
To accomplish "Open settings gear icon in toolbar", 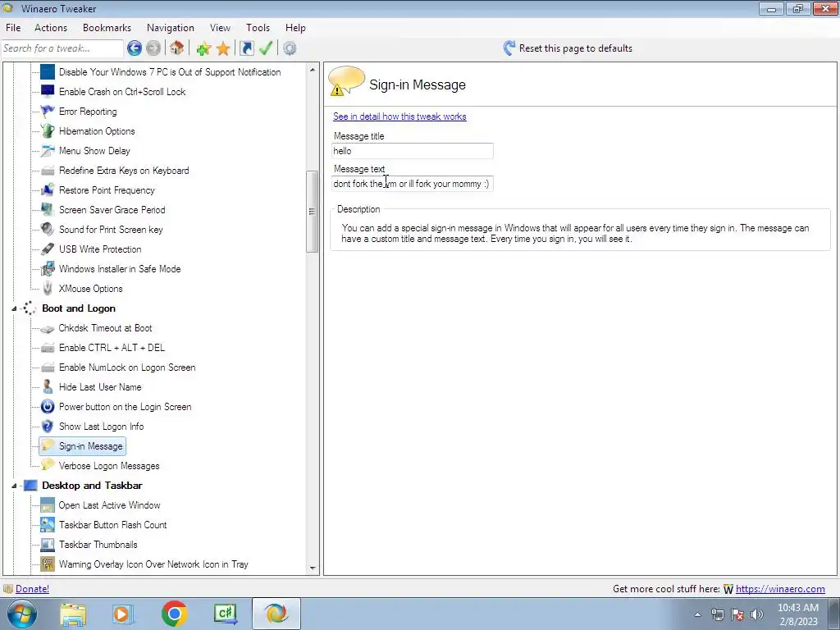I will [x=290, y=48].
